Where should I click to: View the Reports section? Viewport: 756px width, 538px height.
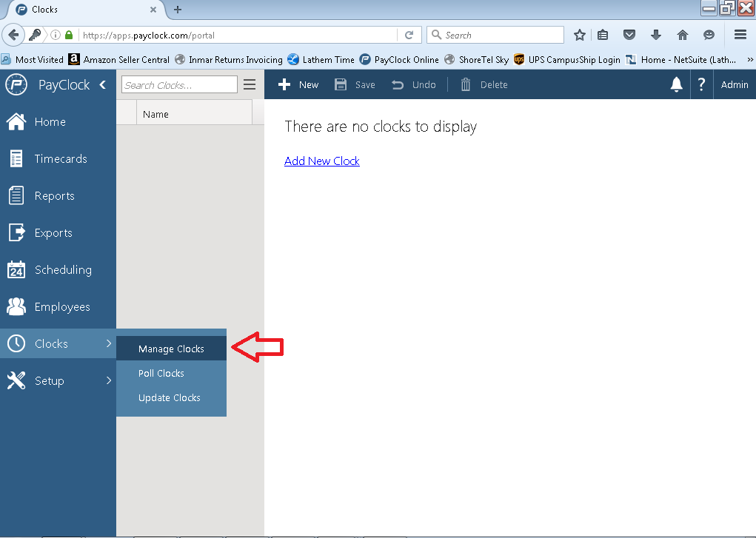56,195
